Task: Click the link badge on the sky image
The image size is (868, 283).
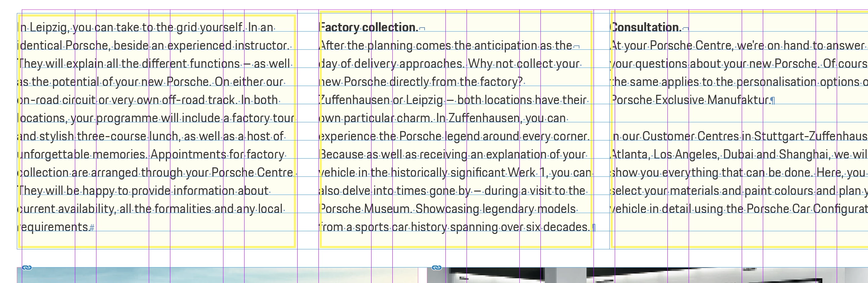Action: point(27,268)
